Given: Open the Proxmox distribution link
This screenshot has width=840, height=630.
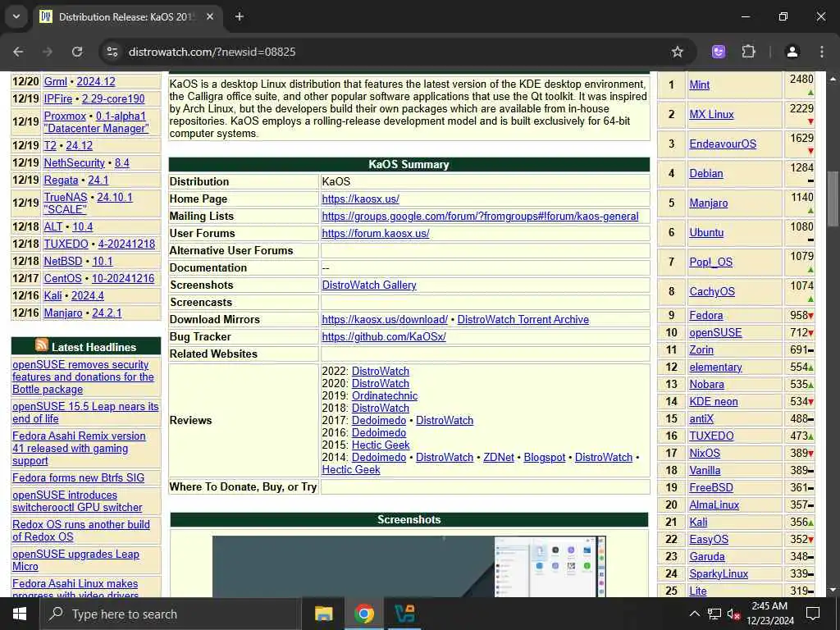Looking at the screenshot, I should point(65,116).
